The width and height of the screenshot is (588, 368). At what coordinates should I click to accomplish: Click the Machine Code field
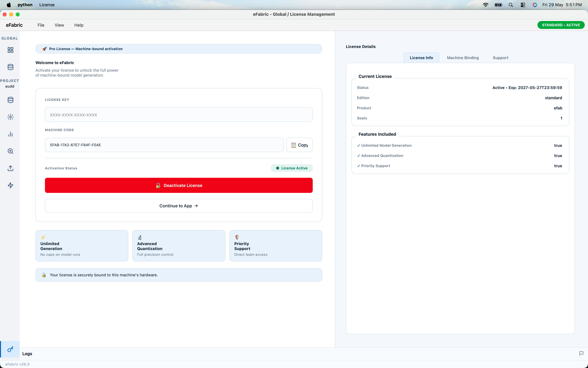click(x=164, y=145)
